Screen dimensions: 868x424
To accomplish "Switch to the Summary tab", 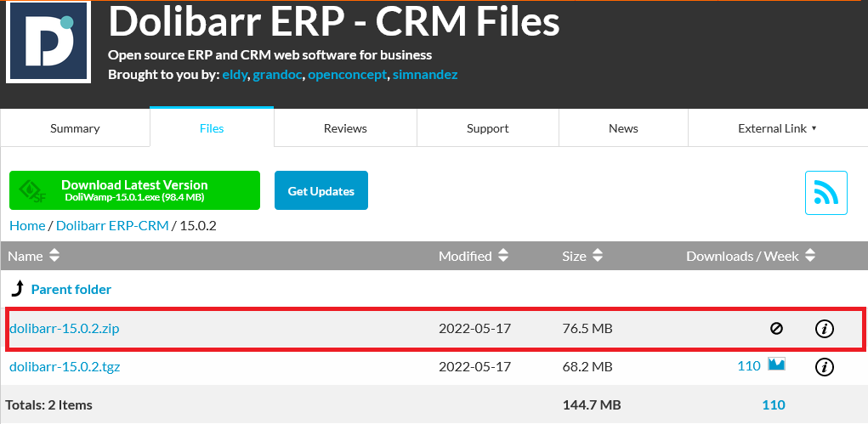I will 75,128.
